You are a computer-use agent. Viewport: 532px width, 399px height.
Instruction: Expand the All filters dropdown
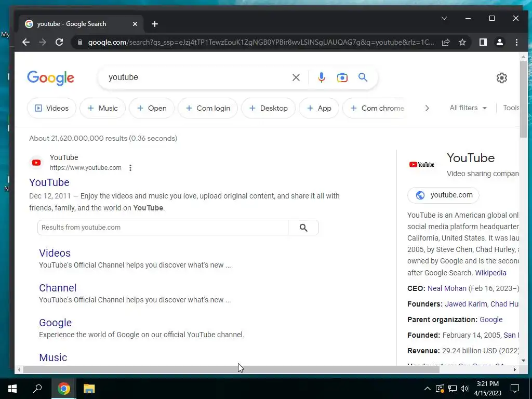(468, 108)
